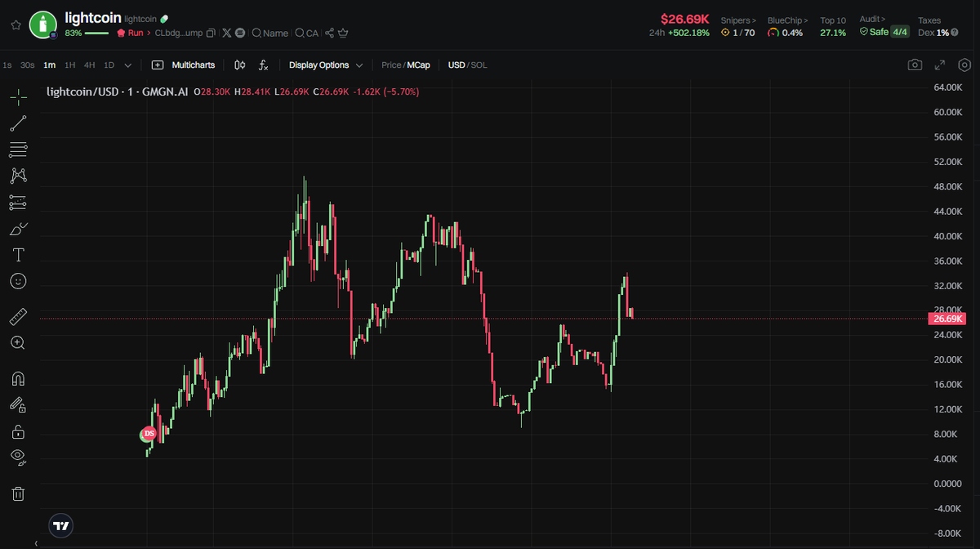
Task: Click the green pill badge beside lightcoin
Action: pos(165,19)
